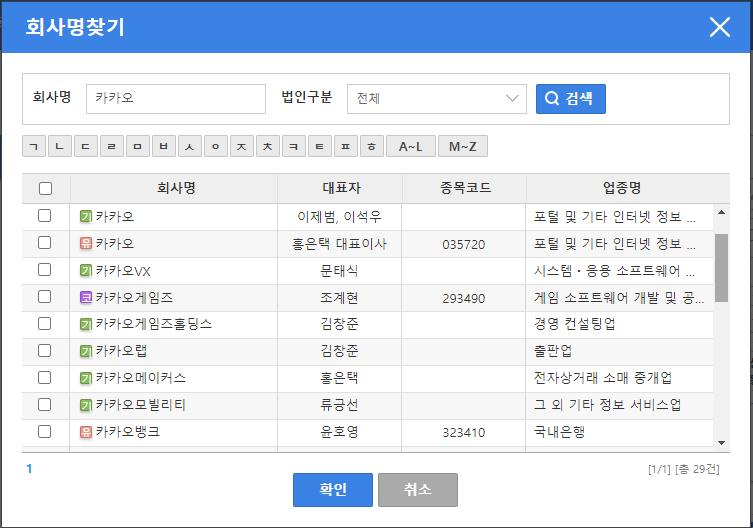
Task: Cancel with the 취소 button
Action: click(418, 490)
